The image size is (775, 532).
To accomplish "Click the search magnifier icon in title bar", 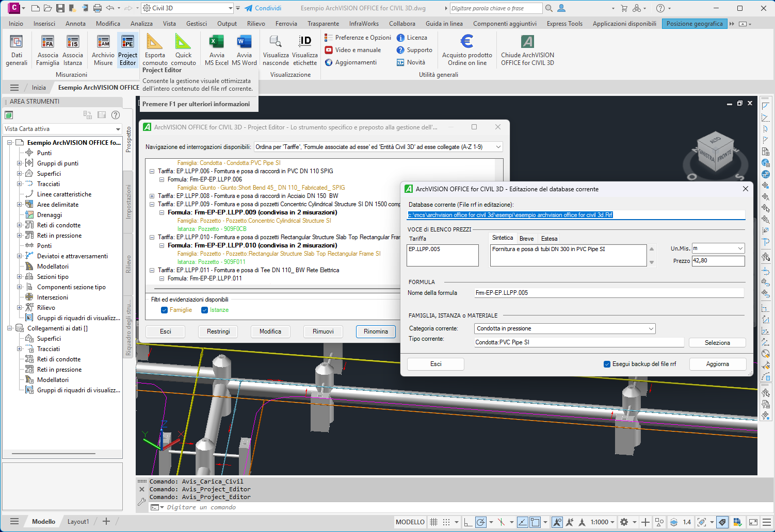I will (x=549, y=8).
